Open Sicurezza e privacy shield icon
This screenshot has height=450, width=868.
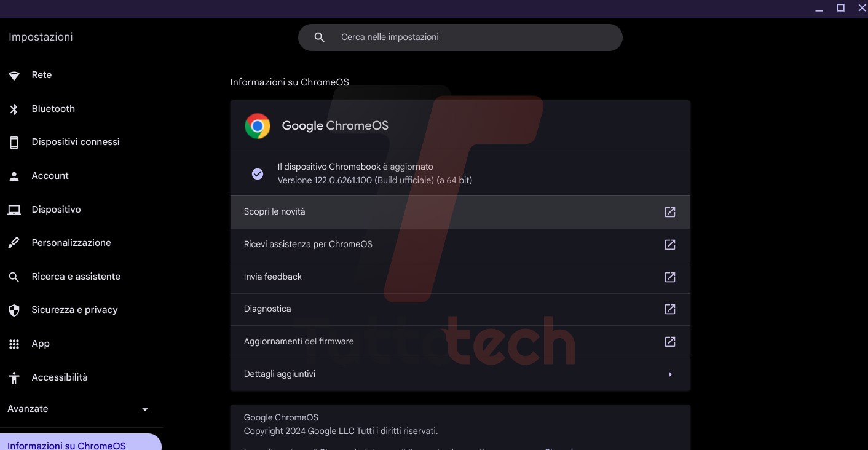(x=14, y=309)
